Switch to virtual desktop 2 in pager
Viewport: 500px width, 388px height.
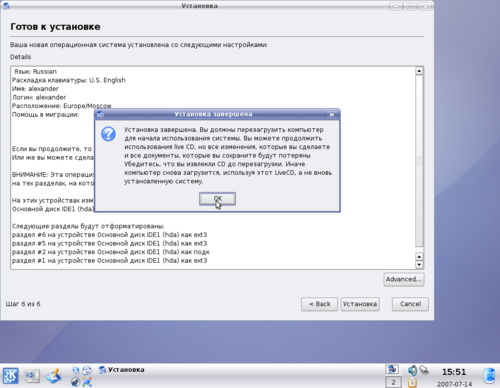pyautogui.click(x=393, y=382)
